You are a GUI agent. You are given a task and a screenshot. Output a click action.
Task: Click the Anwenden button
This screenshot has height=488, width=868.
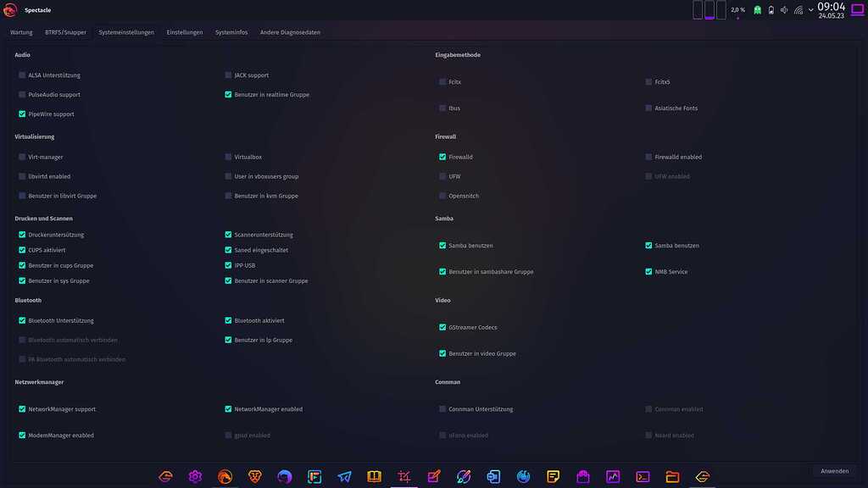tap(834, 471)
